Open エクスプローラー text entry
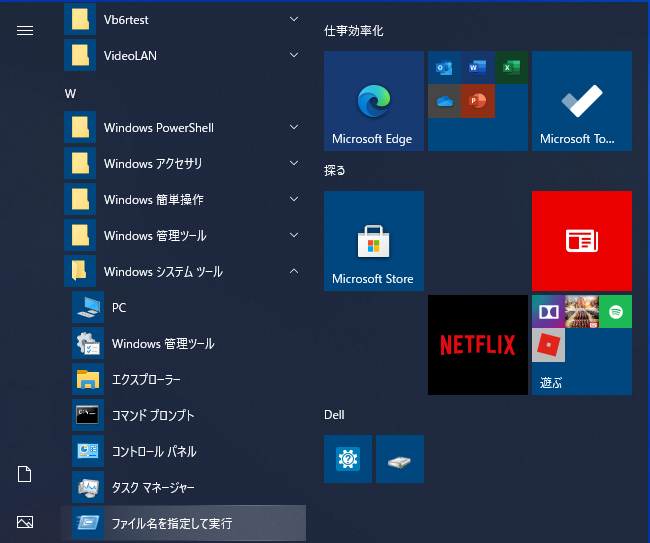The image size is (650, 543). [146, 379]
